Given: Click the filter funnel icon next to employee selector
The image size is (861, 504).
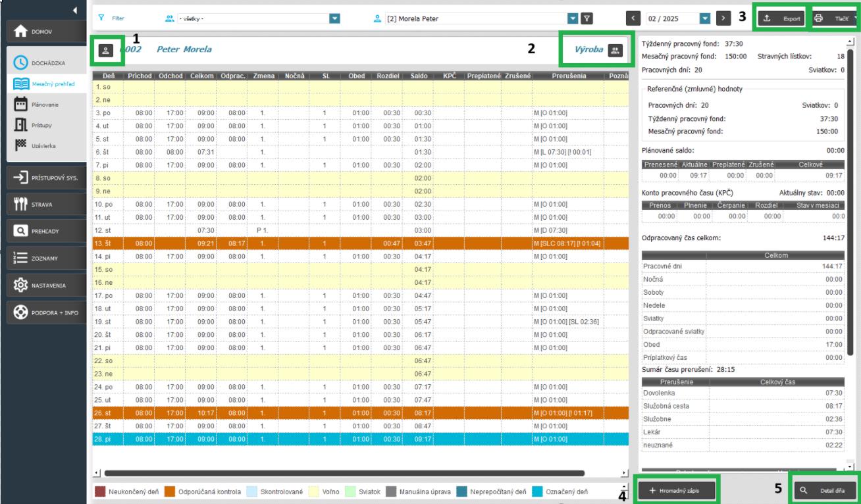Looking at the screenshot, I should (588, 18).
